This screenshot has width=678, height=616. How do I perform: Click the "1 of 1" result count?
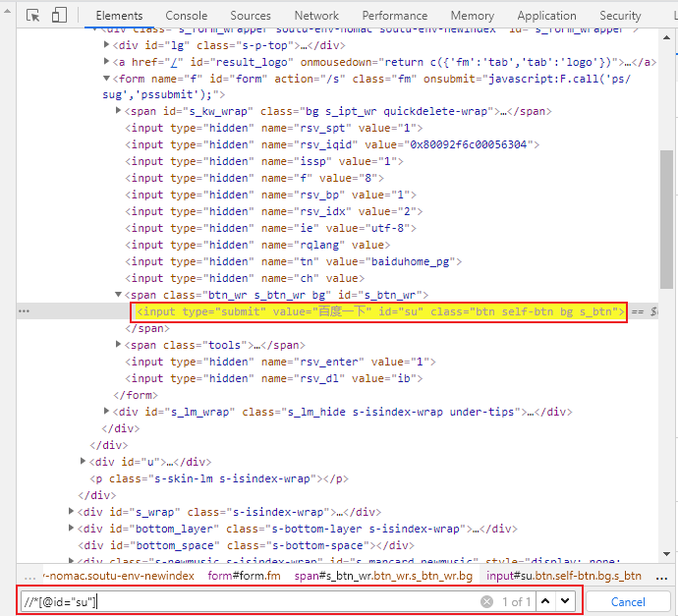pos(516,601)
